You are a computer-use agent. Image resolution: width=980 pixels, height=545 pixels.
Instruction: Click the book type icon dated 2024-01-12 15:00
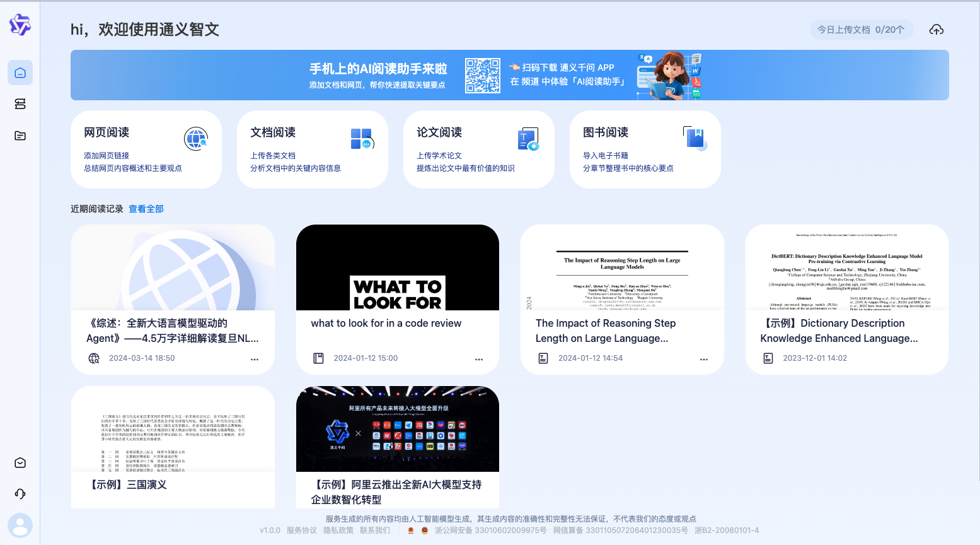point(318,358)
